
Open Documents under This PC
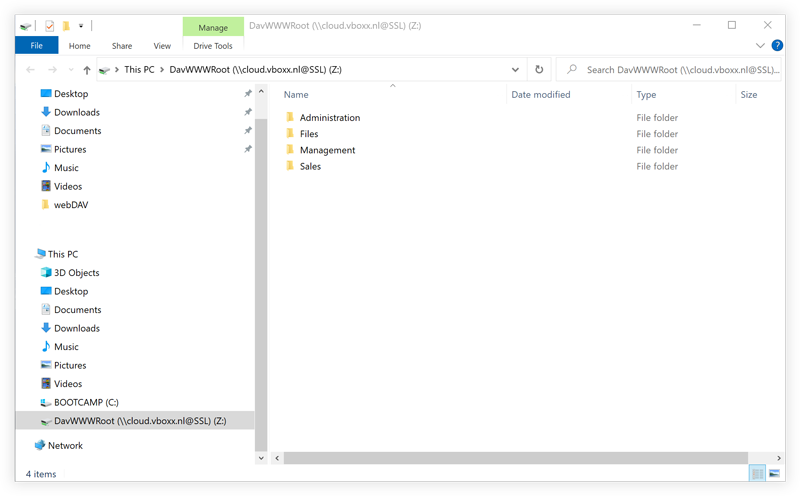pyautogui.click(x=78, y=310)
